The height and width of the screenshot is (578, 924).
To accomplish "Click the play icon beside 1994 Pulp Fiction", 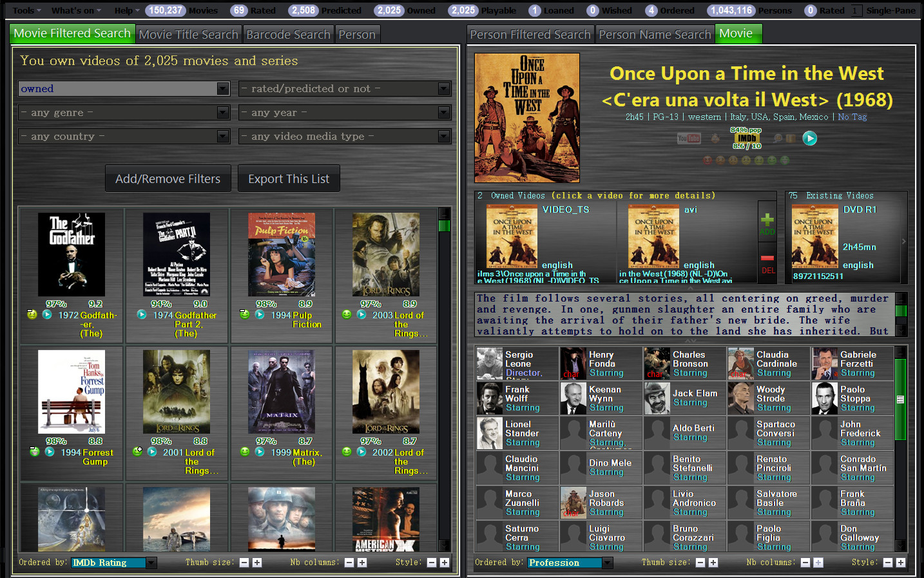I will click(260, 314).
